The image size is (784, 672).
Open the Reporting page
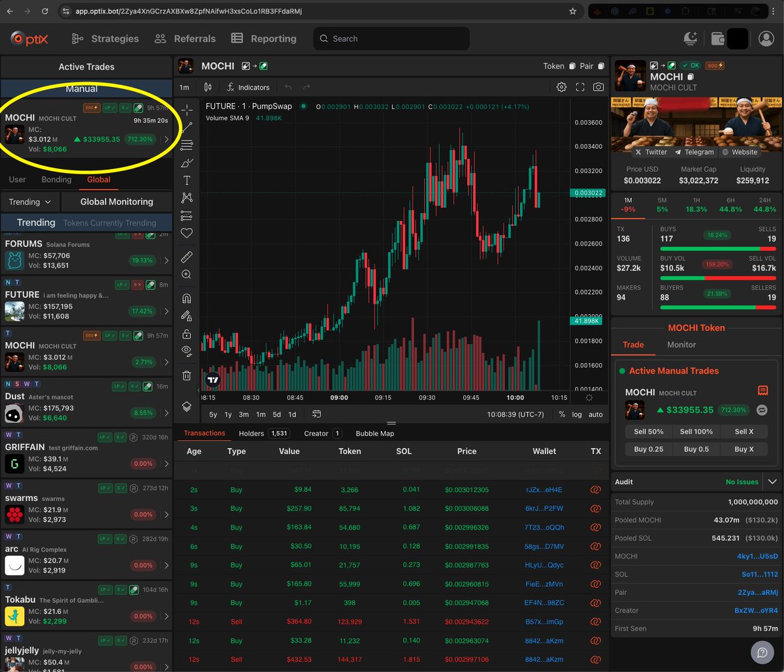coord(263,39)
